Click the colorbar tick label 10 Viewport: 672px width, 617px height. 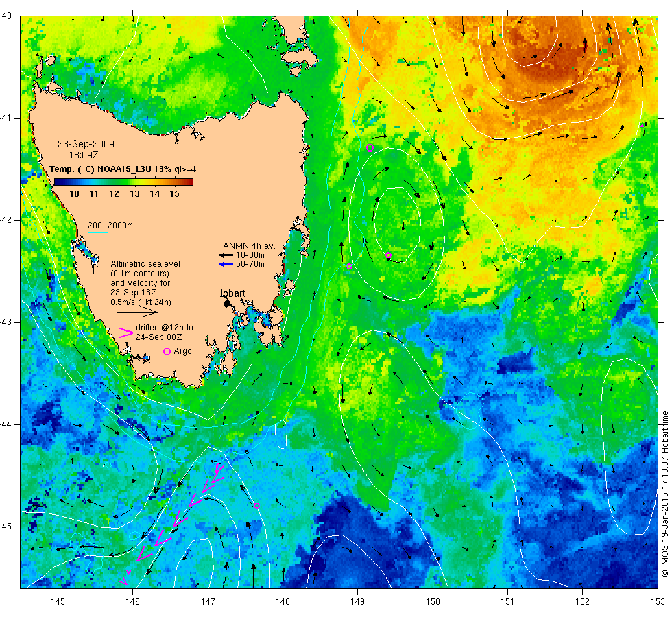pyautogui.click(x=74, y=194)
